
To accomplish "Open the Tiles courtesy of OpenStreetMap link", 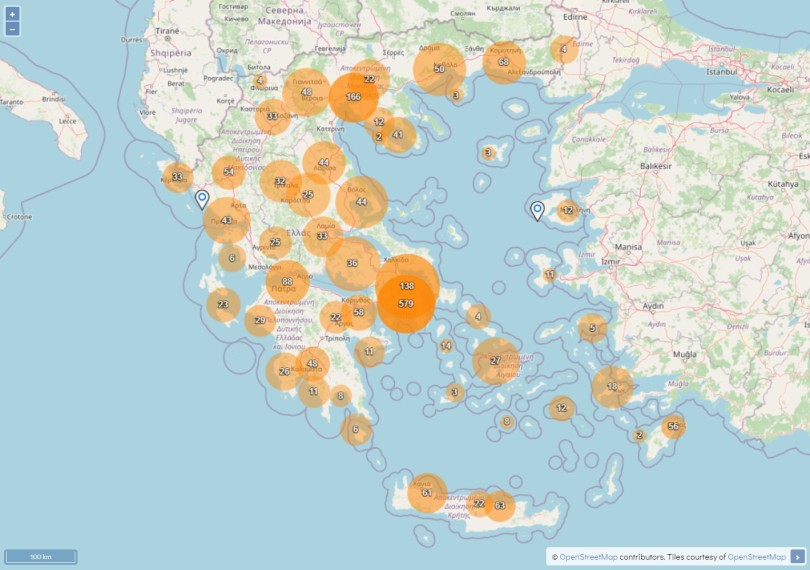I will pyautogui.click(x=756, y=557).
